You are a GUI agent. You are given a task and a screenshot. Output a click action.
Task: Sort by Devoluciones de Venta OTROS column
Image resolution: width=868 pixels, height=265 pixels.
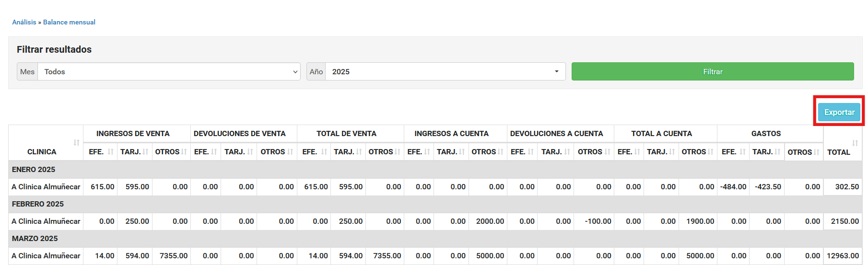click(x=277, y=152)
